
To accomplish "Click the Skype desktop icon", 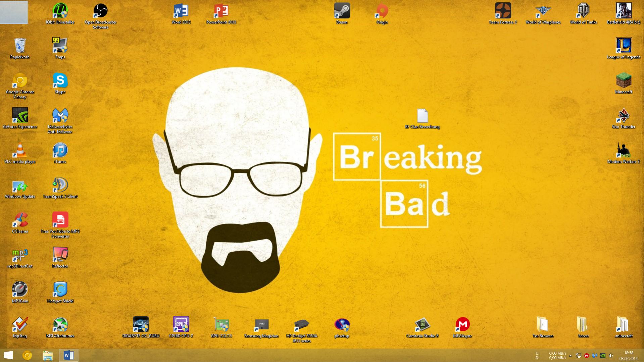I will (60, 84).
